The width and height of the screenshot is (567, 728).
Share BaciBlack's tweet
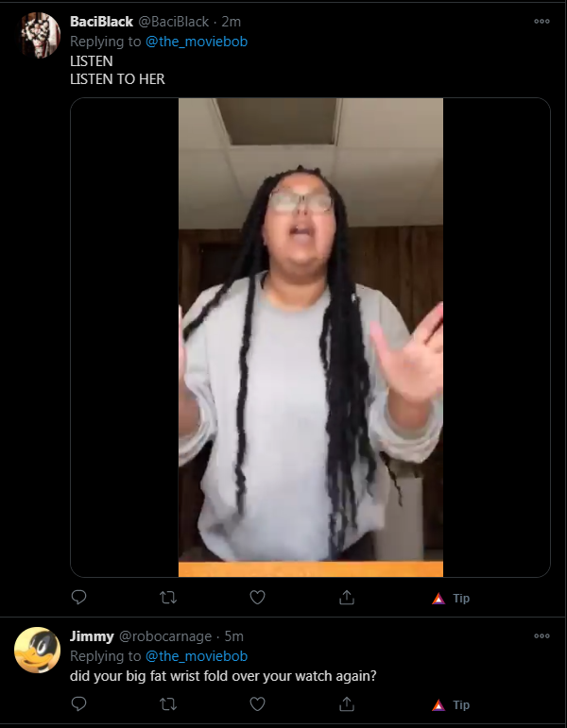[347, 597]
